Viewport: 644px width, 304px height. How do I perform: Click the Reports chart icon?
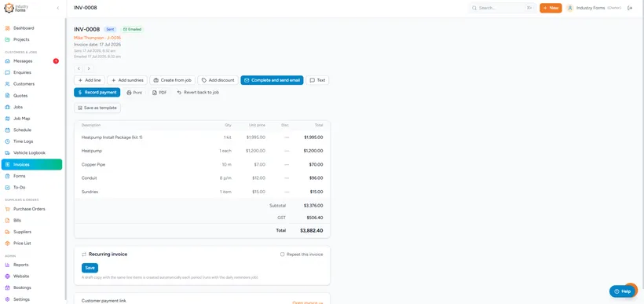7,265
